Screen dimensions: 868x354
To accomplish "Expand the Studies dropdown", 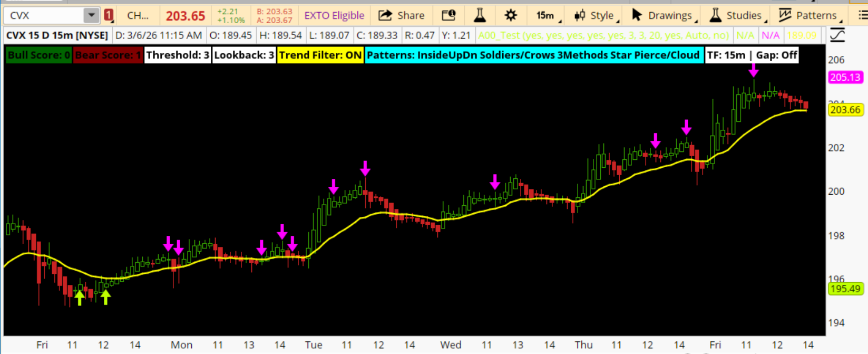I will 737,15.
